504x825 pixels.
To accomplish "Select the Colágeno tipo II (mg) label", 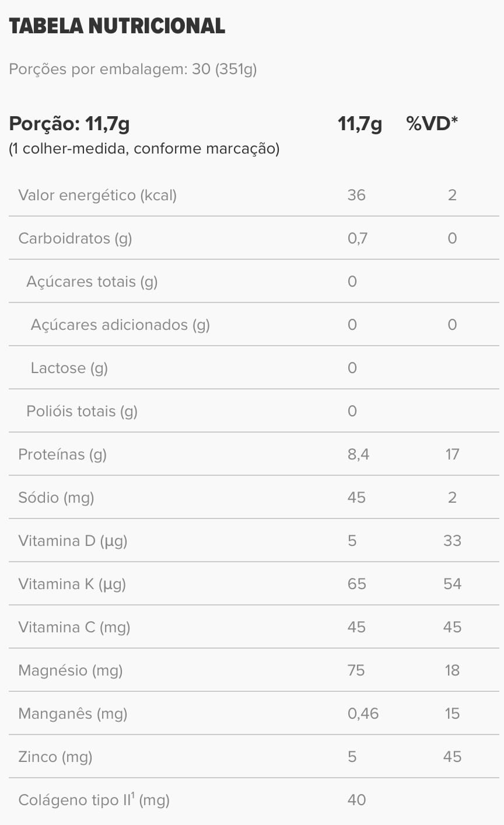I will click(94, 800).
